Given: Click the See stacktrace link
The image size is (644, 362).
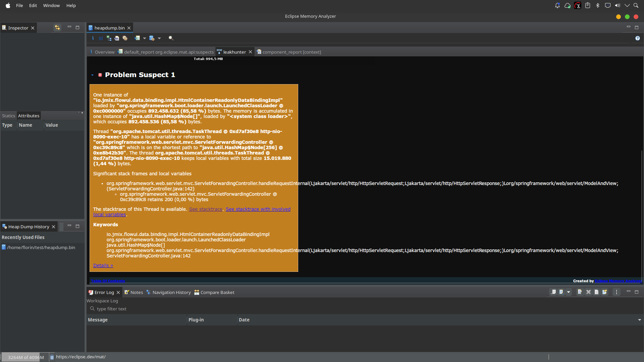Looking at the screenshot, I should pos(206,209).
